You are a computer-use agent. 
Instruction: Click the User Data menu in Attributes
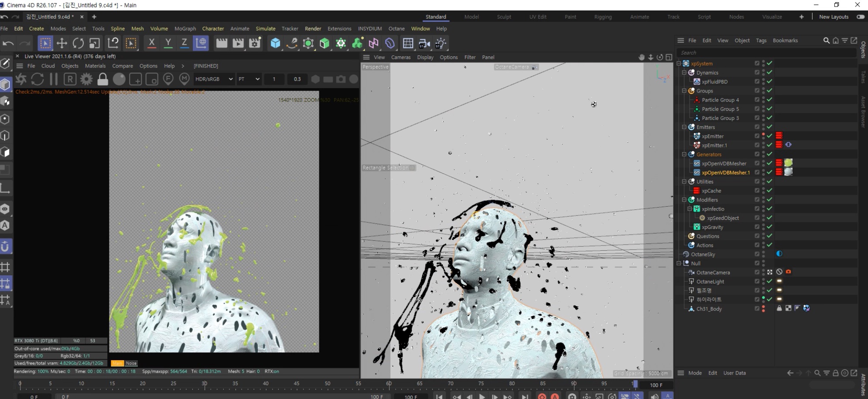735,373
